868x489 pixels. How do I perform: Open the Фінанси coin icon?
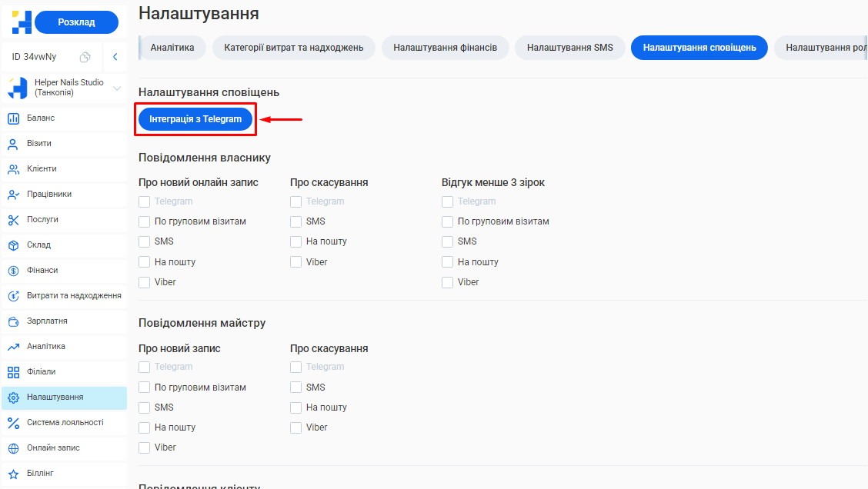coord(13,271)
